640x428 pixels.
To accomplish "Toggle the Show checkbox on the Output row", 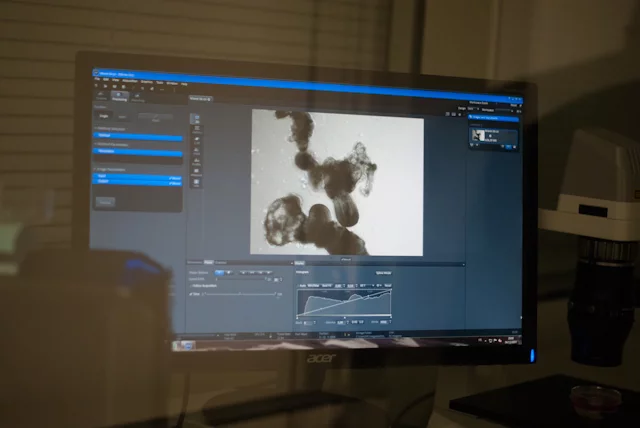I will tap(174, 183).
